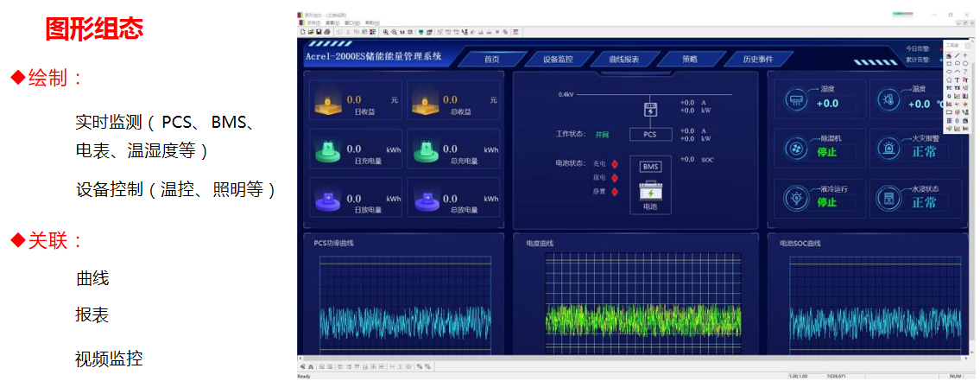
Task: Click the 0.4kV bus label
Action: click(566, 95)
